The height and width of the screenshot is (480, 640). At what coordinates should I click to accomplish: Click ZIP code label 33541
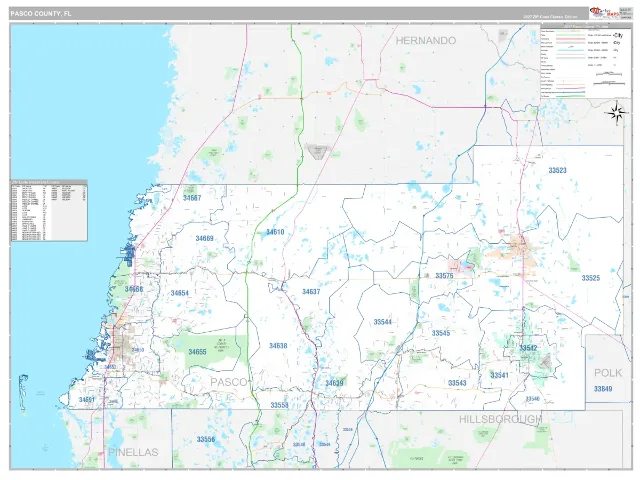coord(499,375)
